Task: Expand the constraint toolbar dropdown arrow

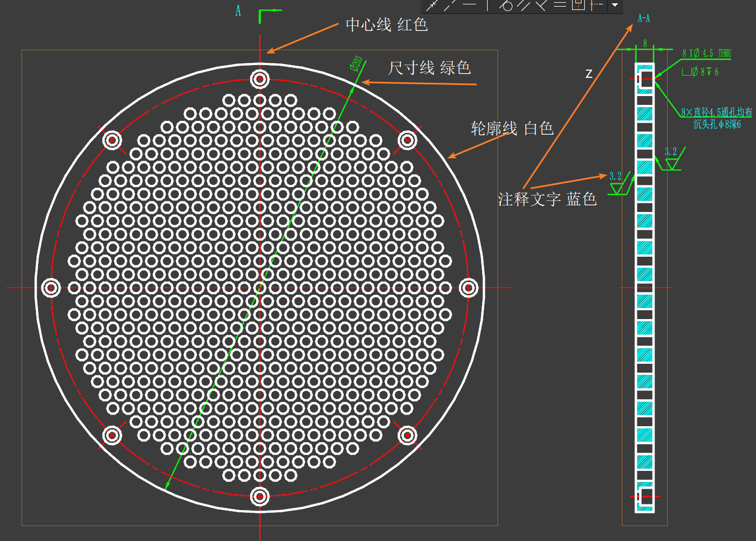Action: (x=615, y=6)
